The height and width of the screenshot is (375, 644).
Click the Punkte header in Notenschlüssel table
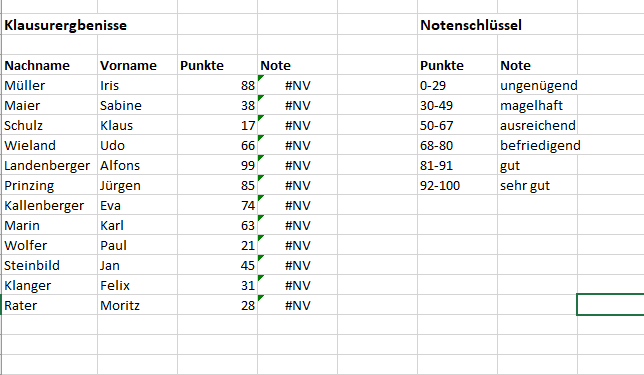pos(457,65)
